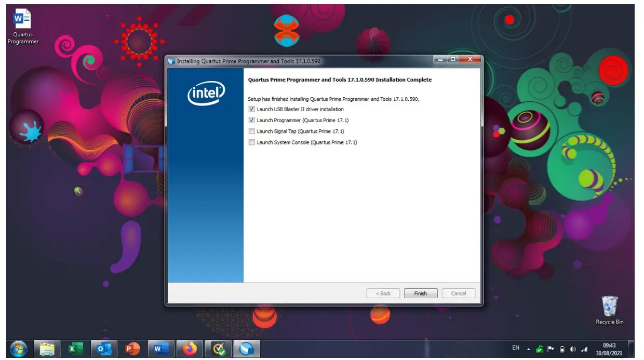Open Action Center flag icon in tray
This screenshot has height=360, width=644.
click(x=551, y=349)
